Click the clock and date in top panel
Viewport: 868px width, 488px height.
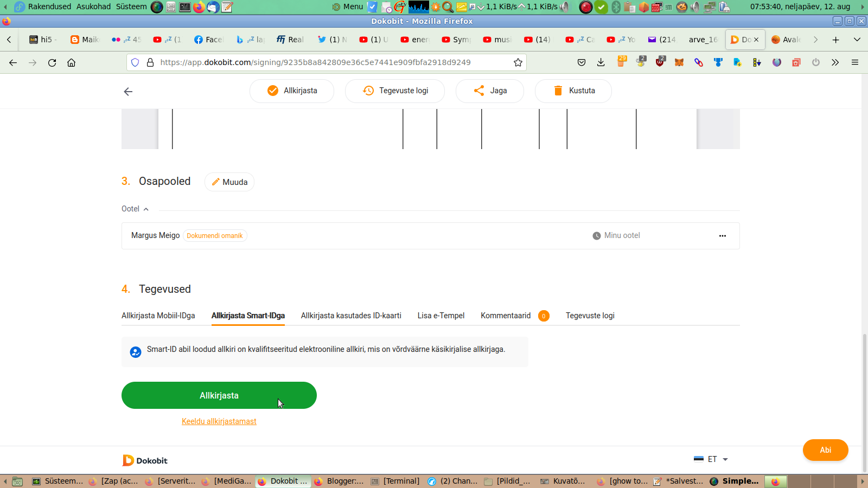tap(800, 7)
